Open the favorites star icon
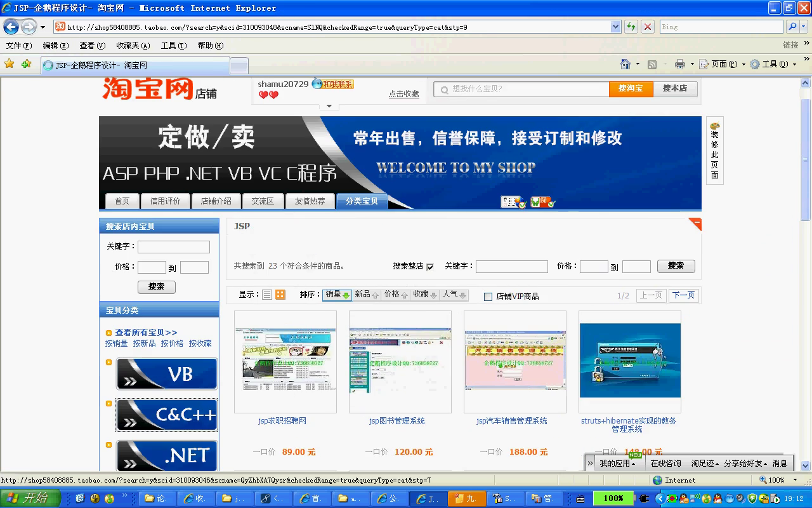The width and height of the screenshot is (812, 508). click(x=9, y=64)
